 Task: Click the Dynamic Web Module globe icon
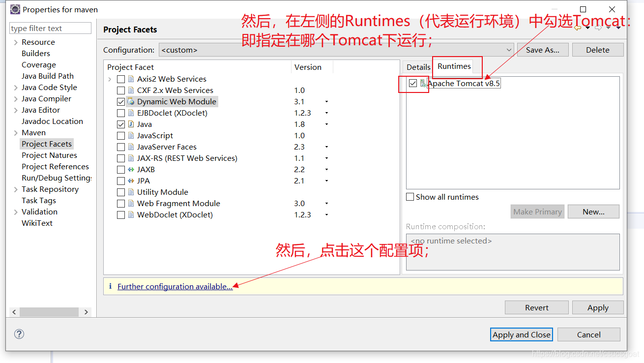point(131,102)
